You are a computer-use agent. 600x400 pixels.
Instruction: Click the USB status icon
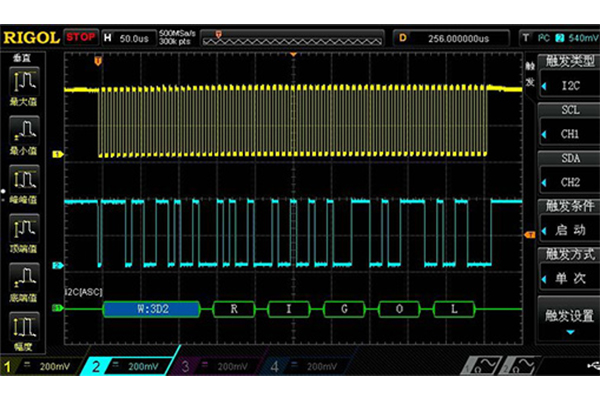point(590,367)
